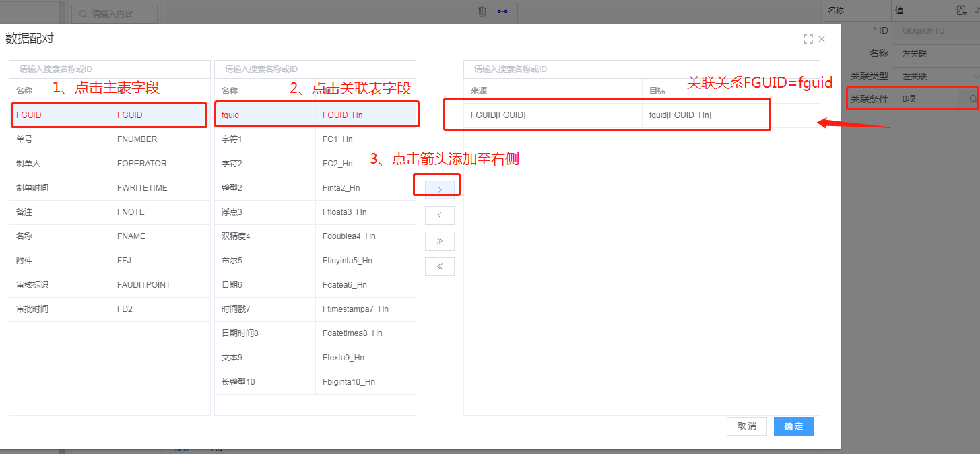Click the double left-arrow to remove all
The image size is (980, 454).
click(x=440, y=267)
